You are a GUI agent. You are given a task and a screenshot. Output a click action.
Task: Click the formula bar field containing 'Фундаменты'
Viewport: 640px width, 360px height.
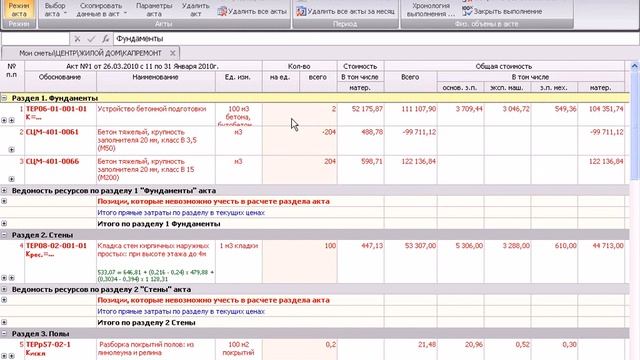click(376, 39)
